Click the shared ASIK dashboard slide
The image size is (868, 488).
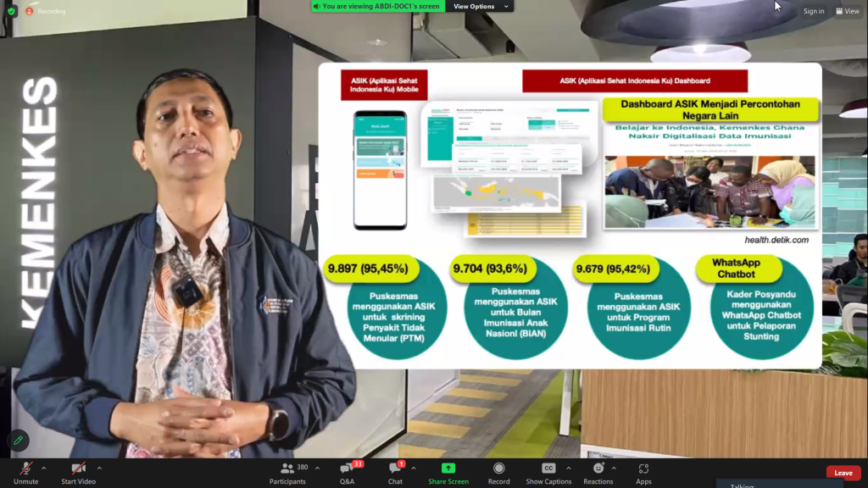click(570, 215)
